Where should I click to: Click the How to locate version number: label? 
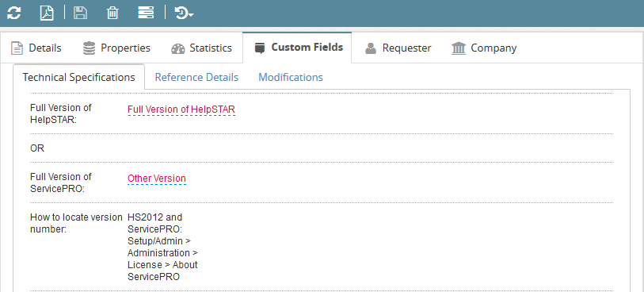coord(76,223)
